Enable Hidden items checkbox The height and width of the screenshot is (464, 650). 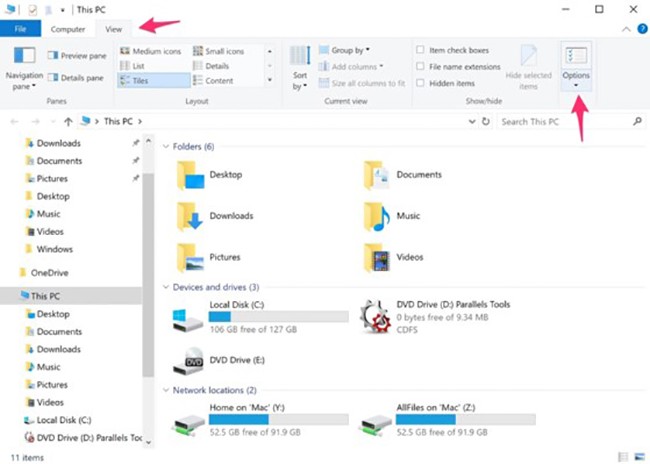420,83
